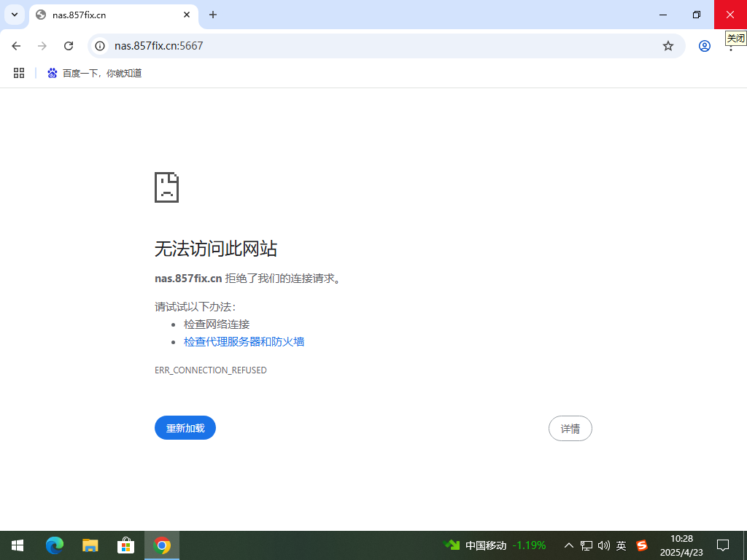Screen dimensions: 747x560
Task: Reload the page with the refresh icon
Action: (x=69, y=46)
